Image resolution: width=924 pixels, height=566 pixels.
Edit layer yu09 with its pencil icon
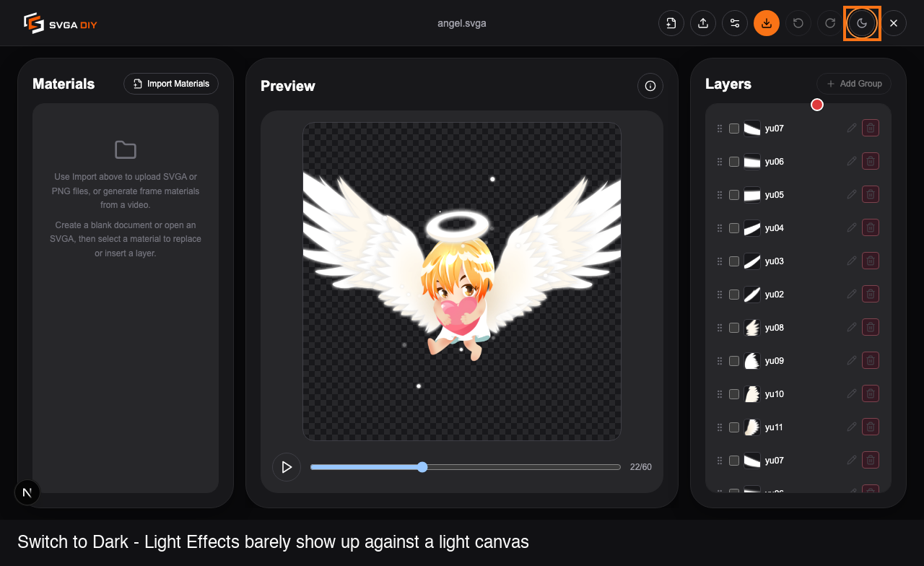click(x=852, y=360)
